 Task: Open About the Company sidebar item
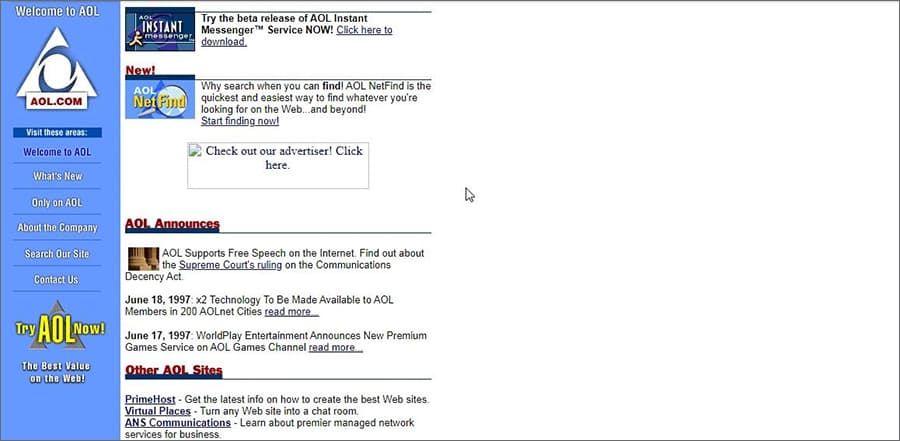(x=57, y=227)
